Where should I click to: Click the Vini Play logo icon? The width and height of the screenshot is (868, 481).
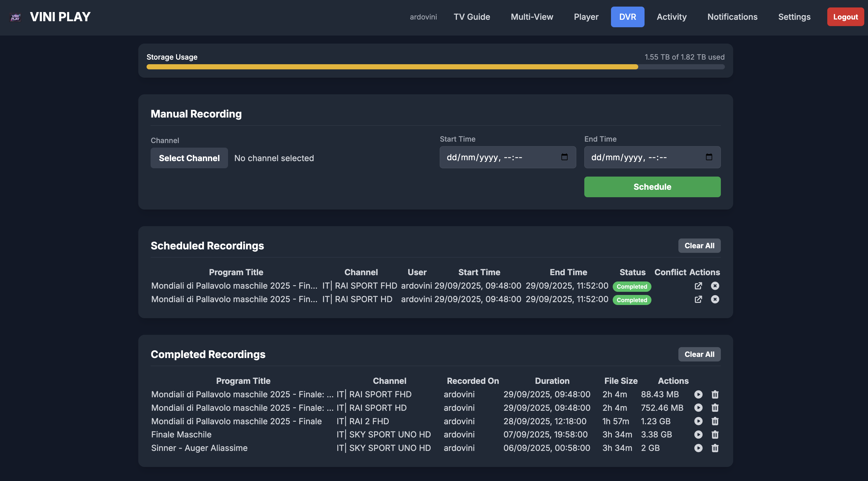pyautogui.click(x=15, y=17)
